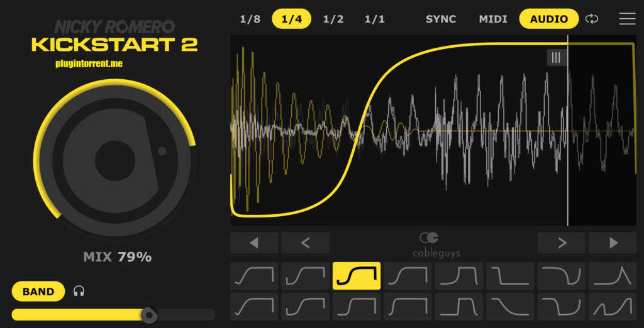Set the rate to 1/4
Screen dimensions: 644x328
pyautogui.click(x=292, y=19)
